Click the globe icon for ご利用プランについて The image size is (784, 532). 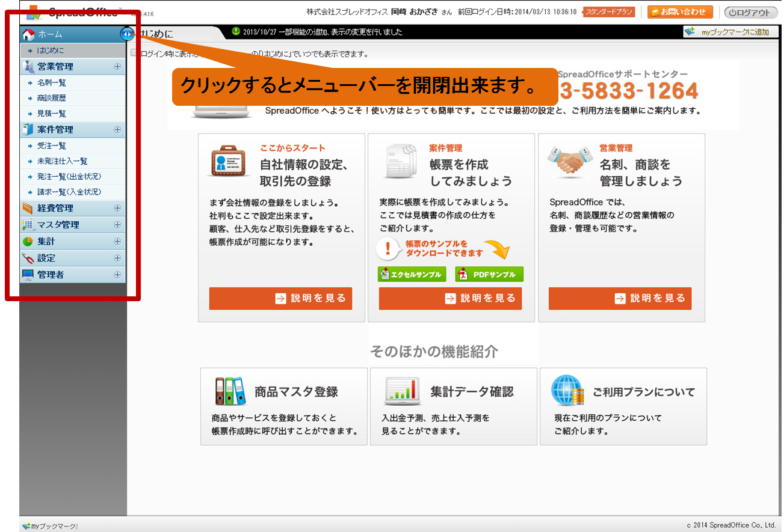567,391
